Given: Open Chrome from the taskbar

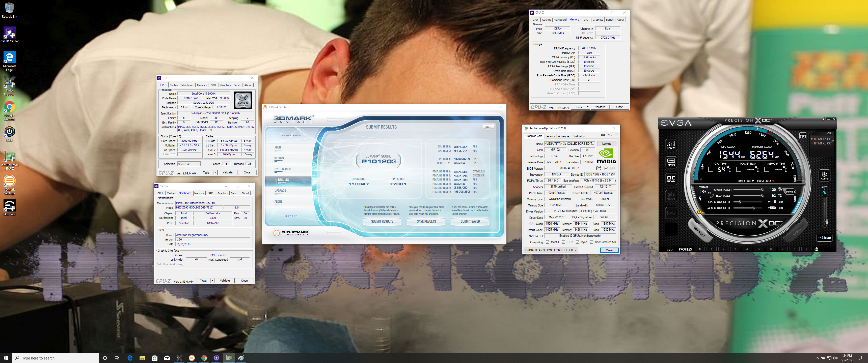Looking at the screenshot, I should (x=204, y=358).
